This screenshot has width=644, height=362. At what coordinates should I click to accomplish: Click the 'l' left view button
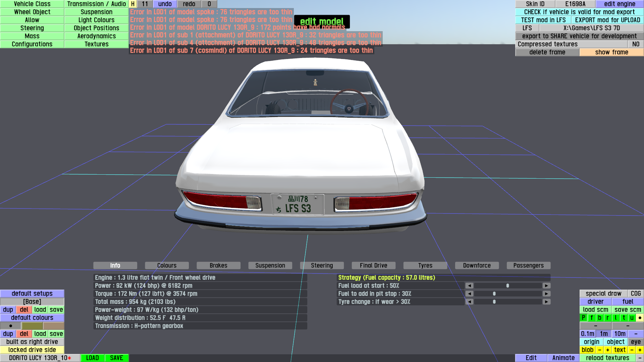[x=615, y=318]
